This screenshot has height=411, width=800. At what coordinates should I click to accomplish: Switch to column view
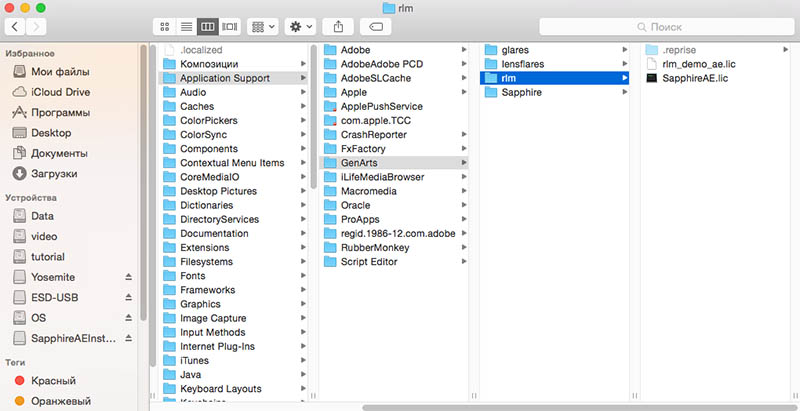click(208, 27)
